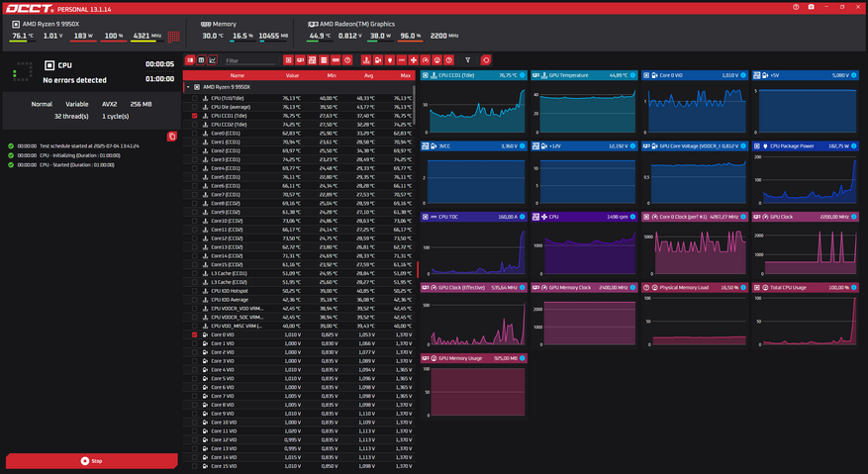Uncheck the Core 0 VID checkbox

pos(195,334)
